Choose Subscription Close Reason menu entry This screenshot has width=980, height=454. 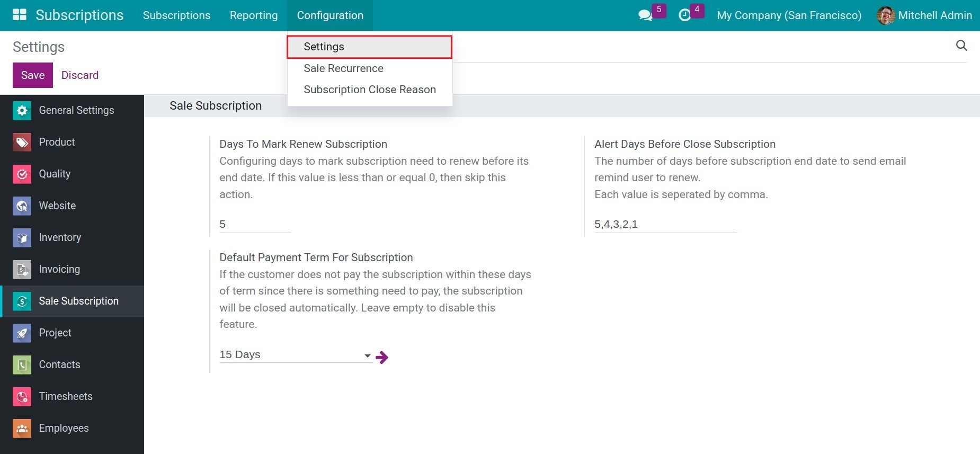370,90
